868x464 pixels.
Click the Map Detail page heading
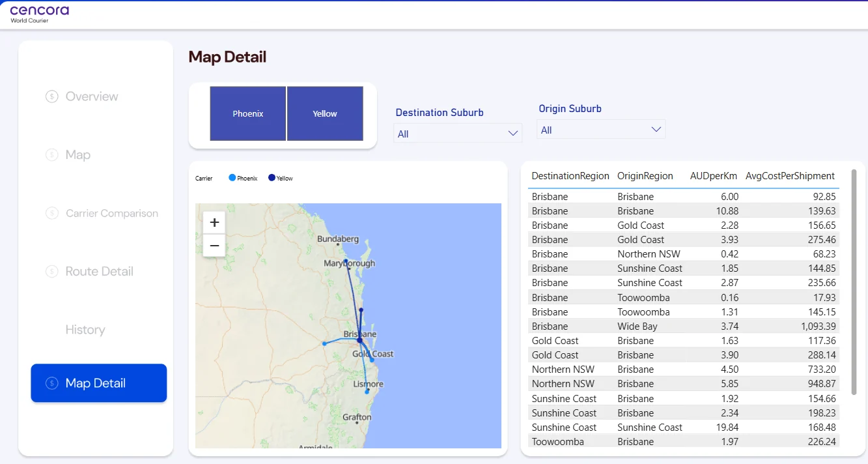pyautogui.click(x=227, y=57)
